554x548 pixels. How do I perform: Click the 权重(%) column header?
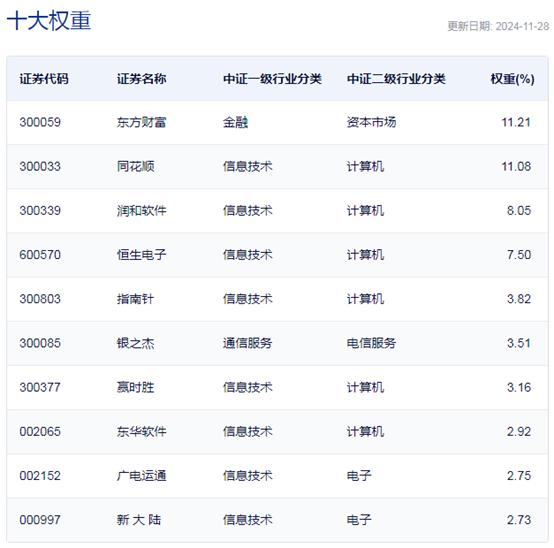click(x=512, y=79)
